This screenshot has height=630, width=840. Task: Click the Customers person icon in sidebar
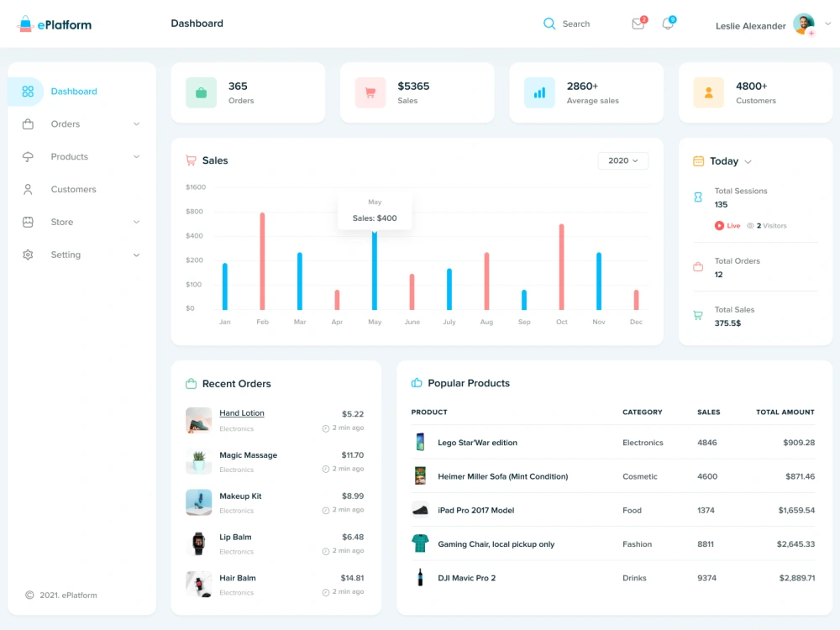pyautogui.click(x=28, y=190)
